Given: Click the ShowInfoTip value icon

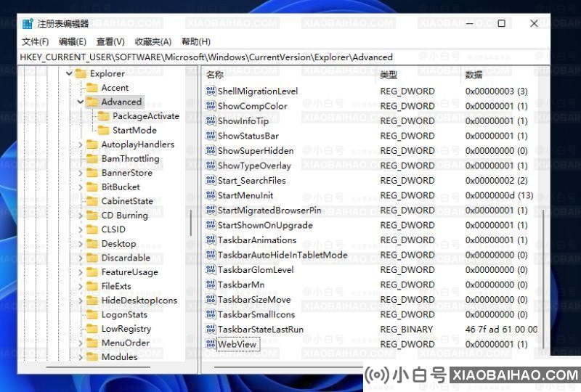Looking at the screenshot, I should pyautogui.click(x=211, y=121).
